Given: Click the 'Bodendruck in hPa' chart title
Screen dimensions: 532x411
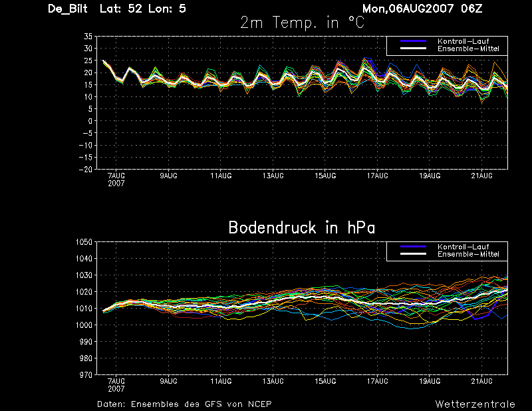Looking at the screenshot, I should 302,227.
